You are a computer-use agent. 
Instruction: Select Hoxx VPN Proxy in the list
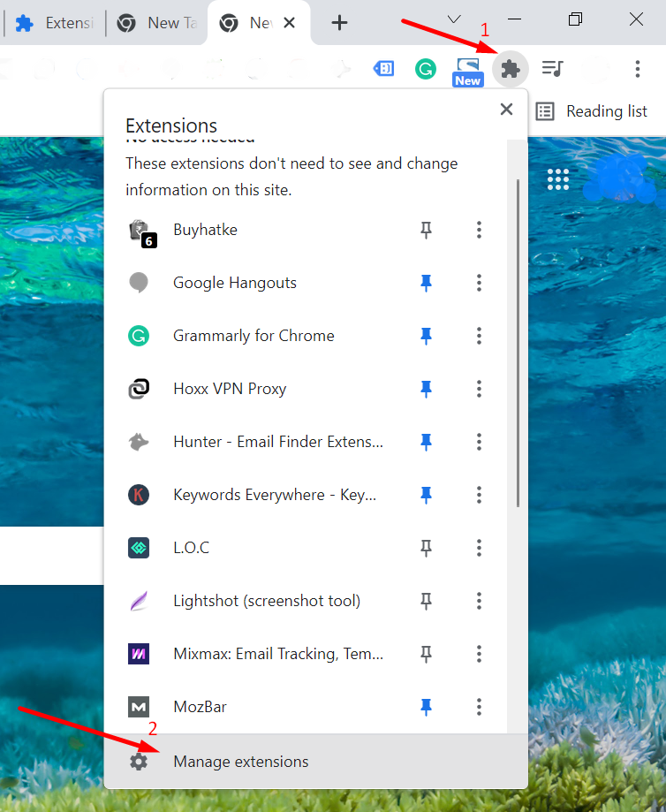pyautogui.click(x=230, y=389)
